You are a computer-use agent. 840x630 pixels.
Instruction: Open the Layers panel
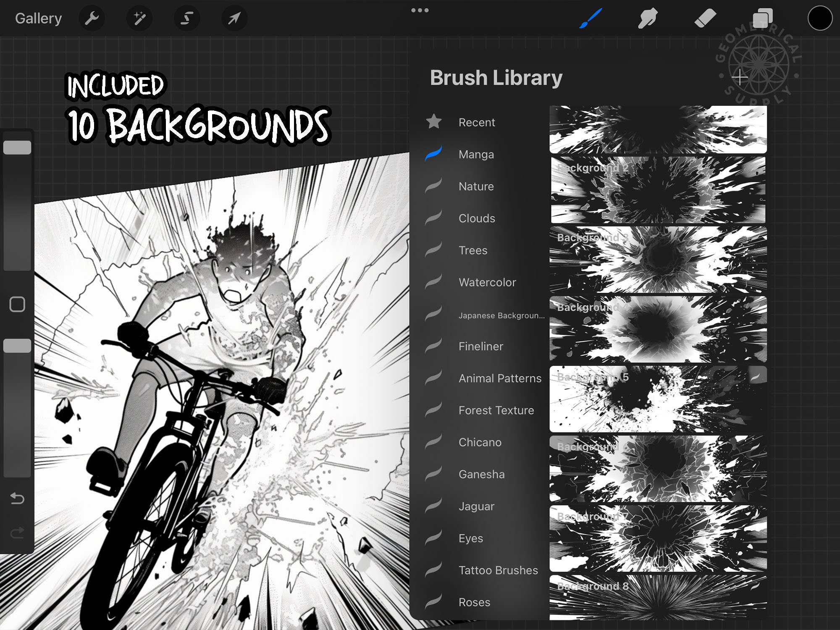(x=762, y=18)
